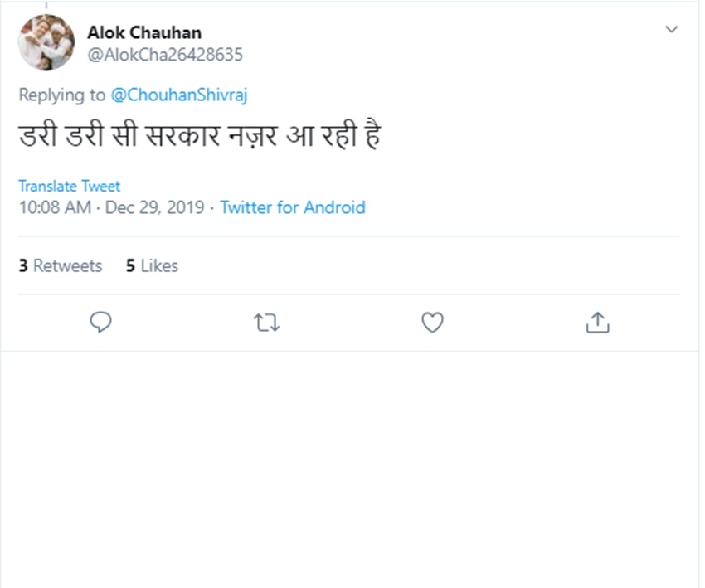This screenshot has width=705, height=588.
Task: Click the Dec 29, 2019 date
Action: (x=154, y=207)
